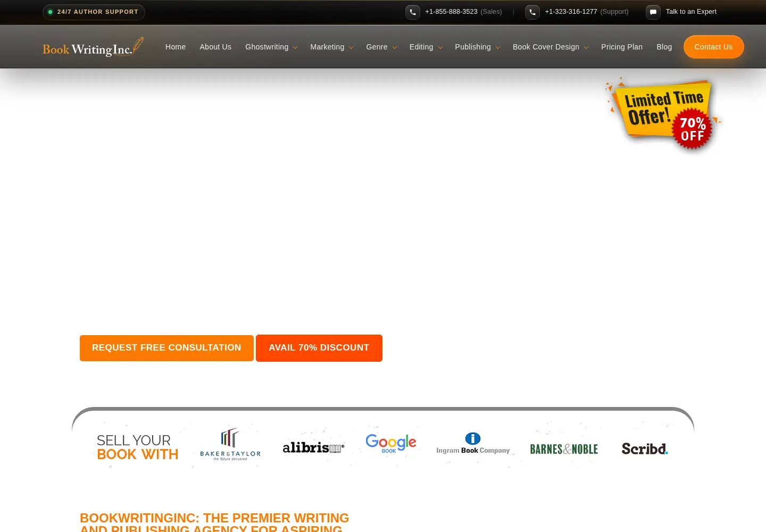This screenshot has width=766, height=532.
Task: Click the chat bubble icon
Action: coord(653,12)
